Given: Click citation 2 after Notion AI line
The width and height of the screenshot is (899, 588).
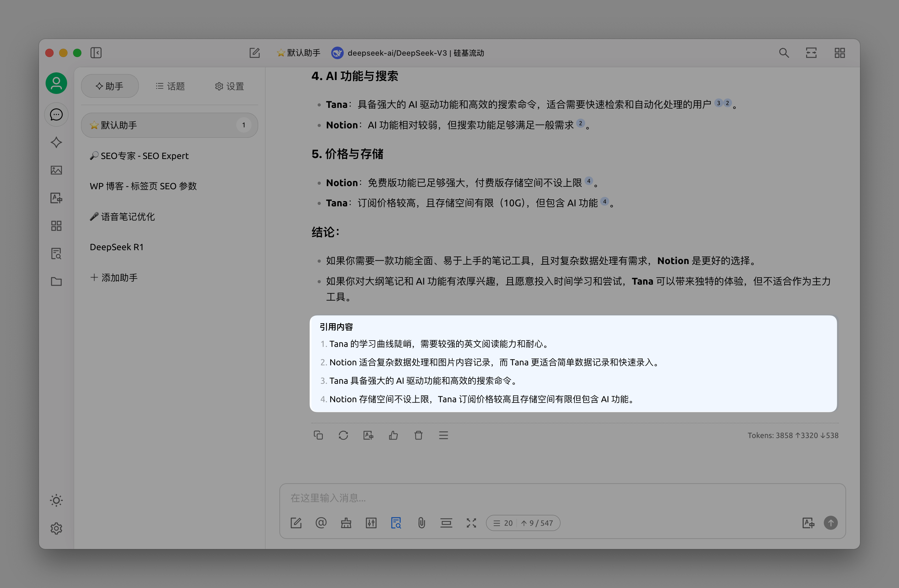Looking at the screenshot, I should (x=581, y=123).
